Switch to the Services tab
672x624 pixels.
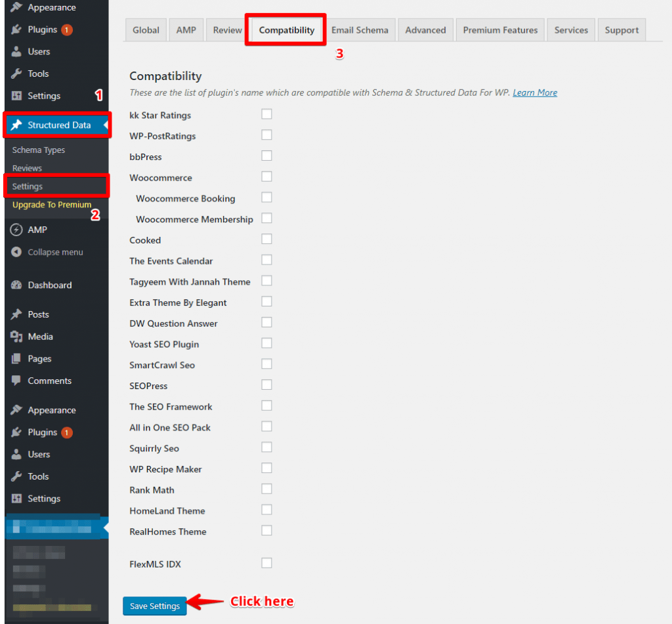click(x=571, y=30)
